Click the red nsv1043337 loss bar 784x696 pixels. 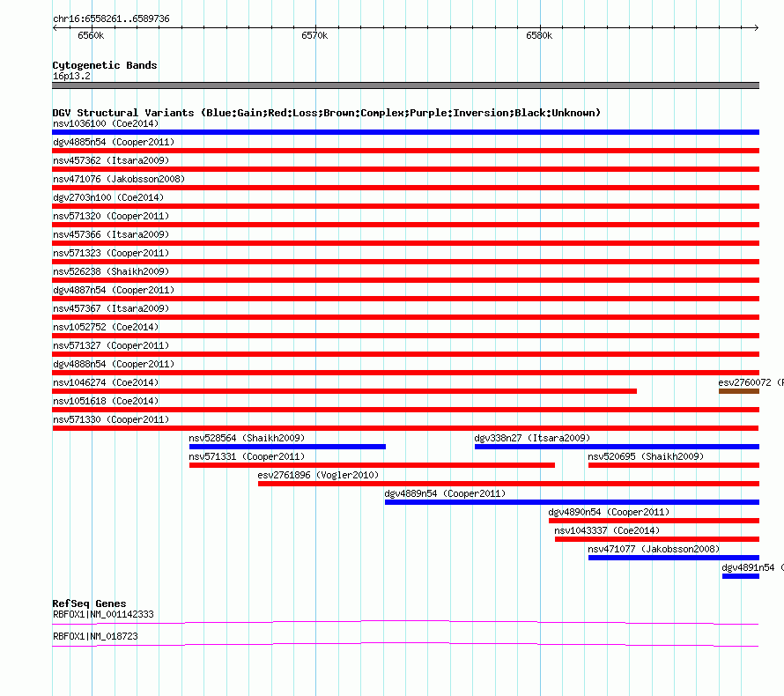657,539
